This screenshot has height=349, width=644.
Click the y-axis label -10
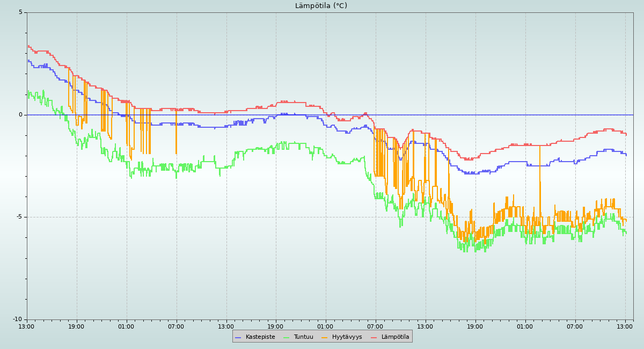[18, 319]
